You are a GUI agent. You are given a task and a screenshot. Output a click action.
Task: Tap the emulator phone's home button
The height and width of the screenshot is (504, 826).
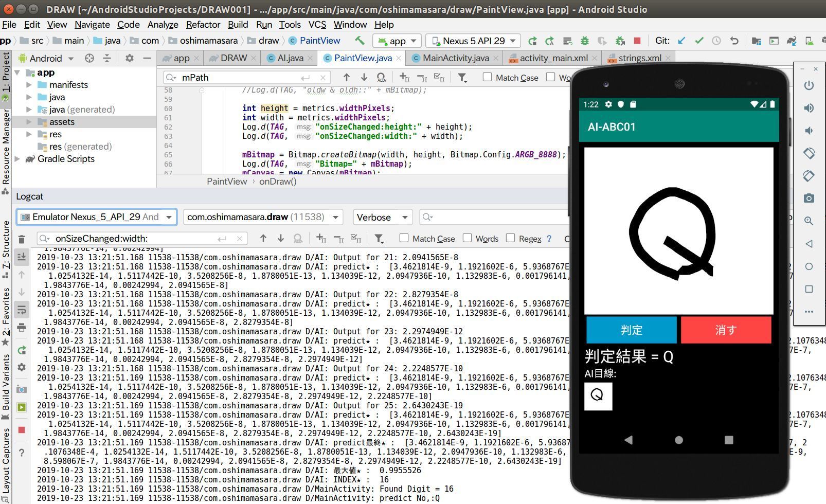click(679, 440)
